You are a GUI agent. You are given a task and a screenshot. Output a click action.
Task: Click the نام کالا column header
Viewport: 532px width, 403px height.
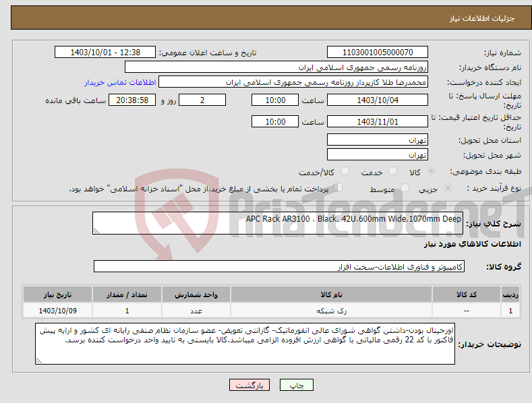click(x=332, y=294)
